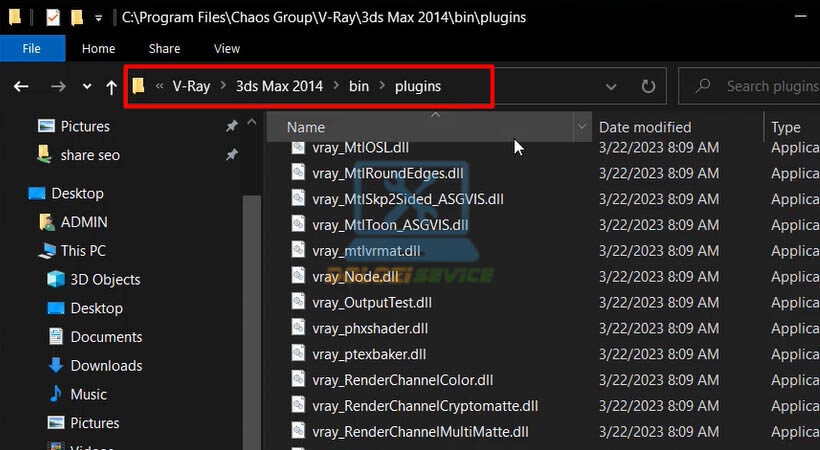Select vray_RenderChannelCryptomatte.dll file
The width and height of the screenshot is (820, 450).
click(x=425, y=406)
